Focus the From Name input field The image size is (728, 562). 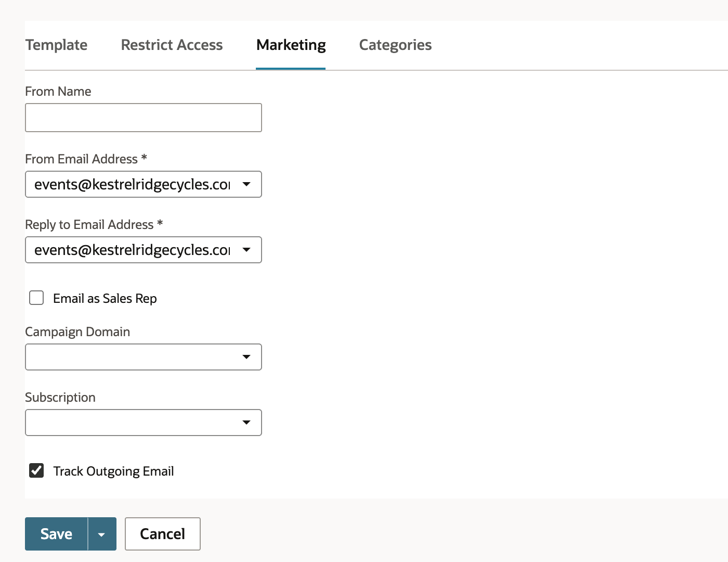click(x=144, y=118)
